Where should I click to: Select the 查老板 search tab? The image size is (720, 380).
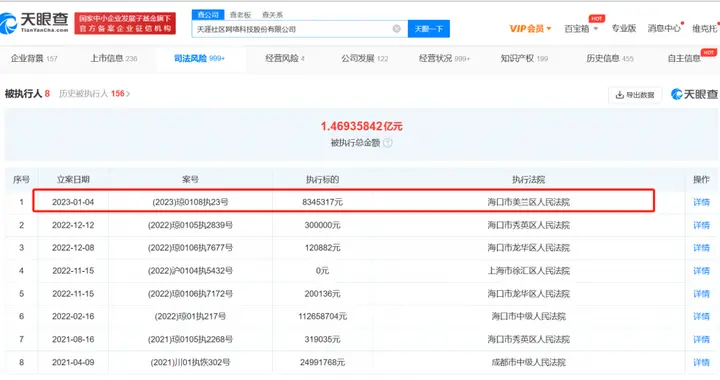(241, 15)
